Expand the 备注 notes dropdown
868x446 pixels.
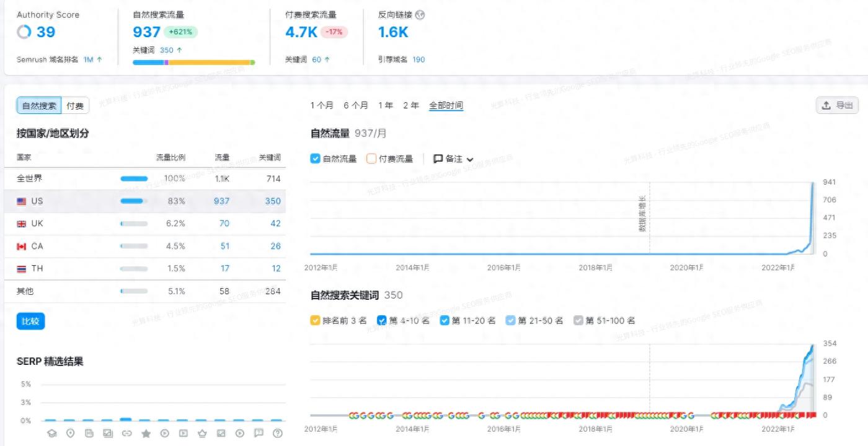pos(453,159)
